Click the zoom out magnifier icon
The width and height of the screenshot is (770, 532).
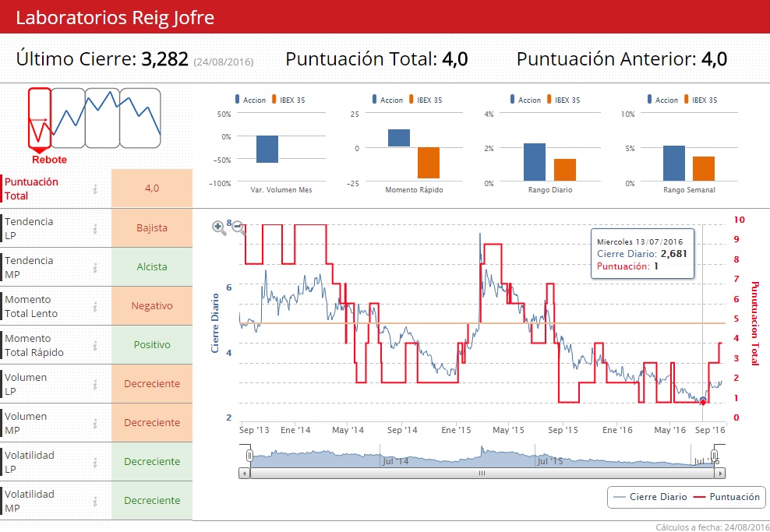[x=238, y=227]
